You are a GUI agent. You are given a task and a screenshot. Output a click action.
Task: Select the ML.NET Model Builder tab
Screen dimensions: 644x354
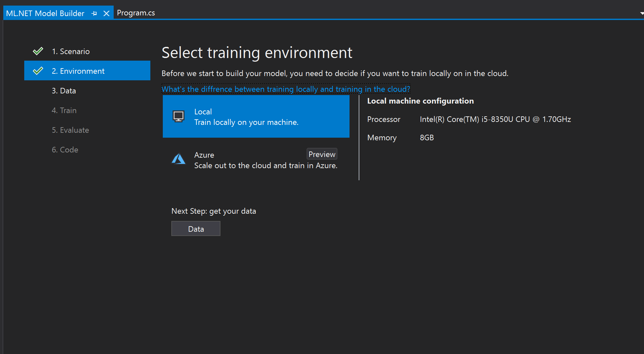(x=45, y=13)
